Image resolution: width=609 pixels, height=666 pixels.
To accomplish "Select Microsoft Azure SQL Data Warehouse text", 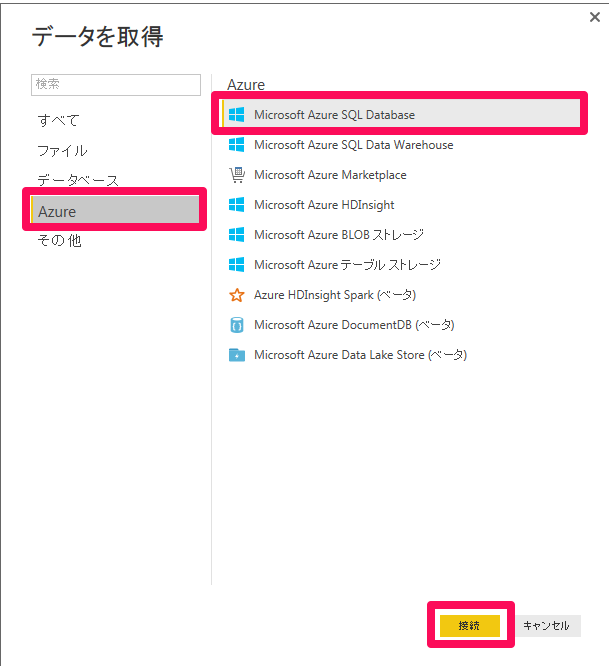I will point(353,145).
